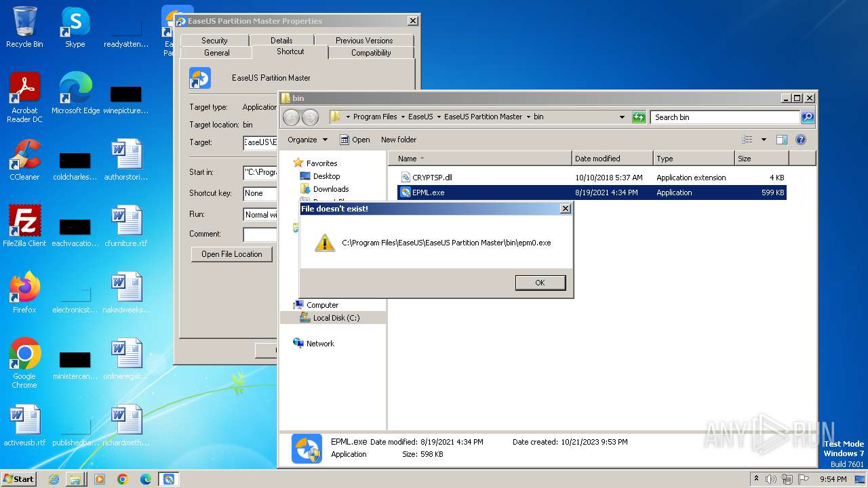This screenshot has height=488, width=868.
Task: Select Computer in navigation pane
Action: coord(322,305)
